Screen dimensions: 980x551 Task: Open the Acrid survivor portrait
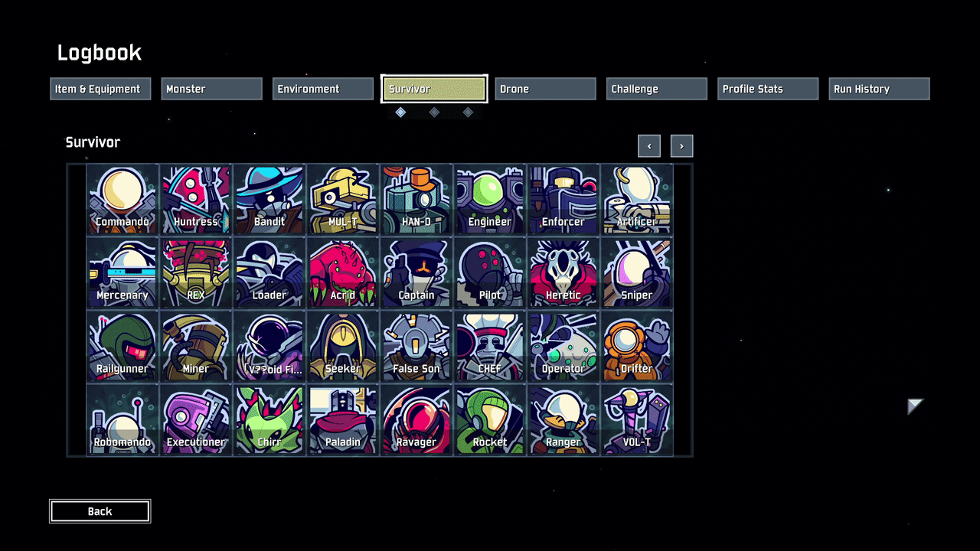[x=343, y=272]
